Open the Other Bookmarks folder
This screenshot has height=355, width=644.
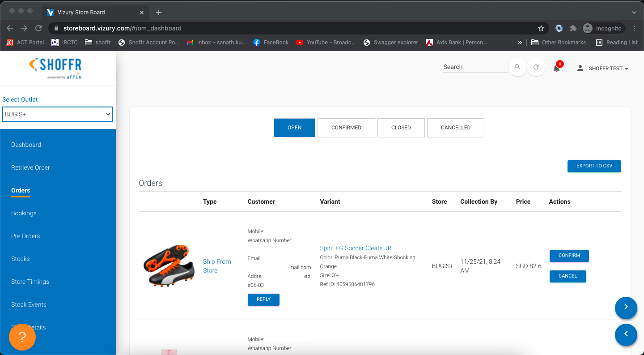click(x=559, y=43)
